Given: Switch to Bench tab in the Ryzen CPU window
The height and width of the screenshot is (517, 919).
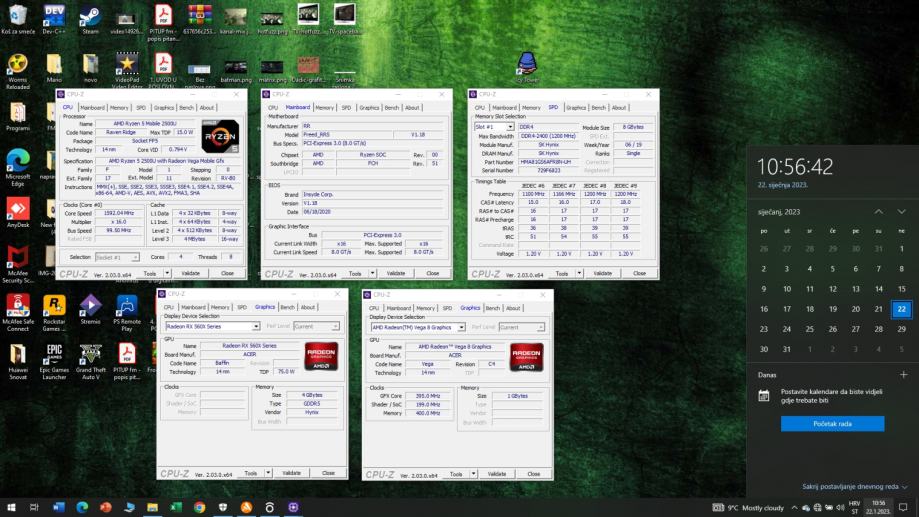Looking at the screenshot, I should (187, 107).
